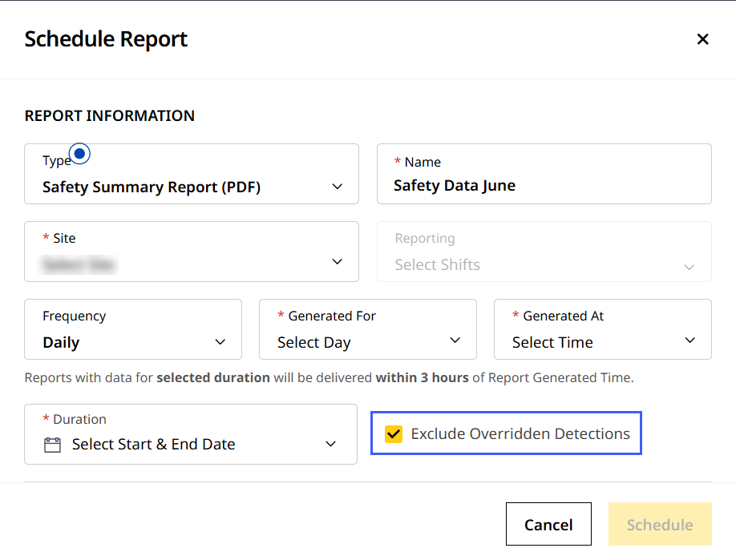This screenshot has width=736, height=560.
Task: Close the Schedule Report dialog with X
Action: [702, 39]
